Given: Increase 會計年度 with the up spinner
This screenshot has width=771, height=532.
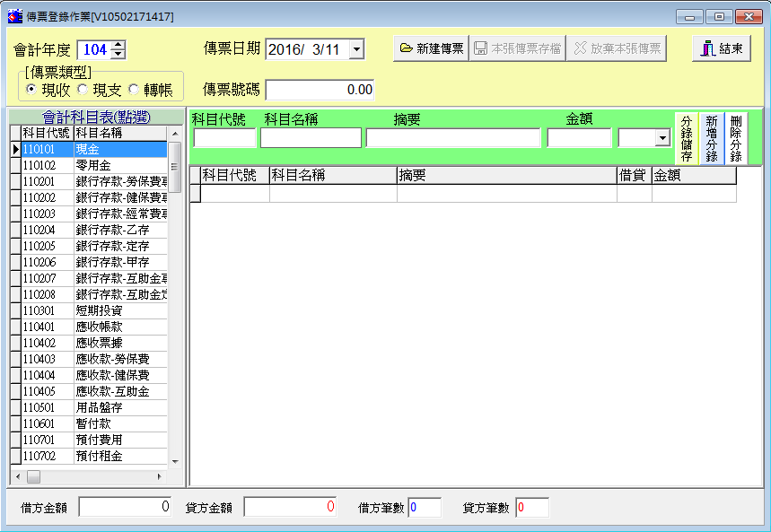Looking at the screenshot, I should tap(119, 45).
